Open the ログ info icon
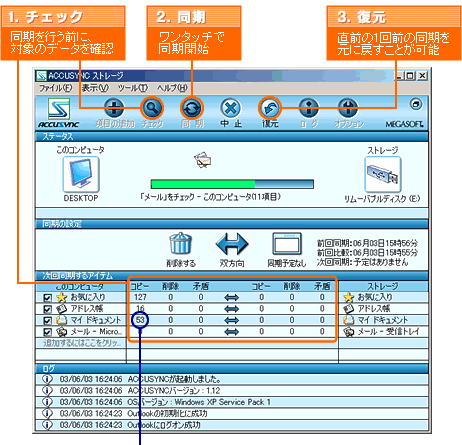The height and width of the screenshot is (445, 462). coord(309,108)
